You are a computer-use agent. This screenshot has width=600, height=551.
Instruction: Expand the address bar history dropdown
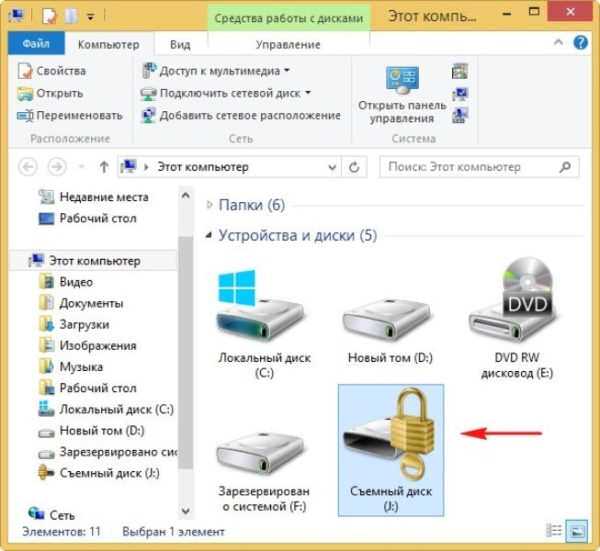tap(332, 167)
